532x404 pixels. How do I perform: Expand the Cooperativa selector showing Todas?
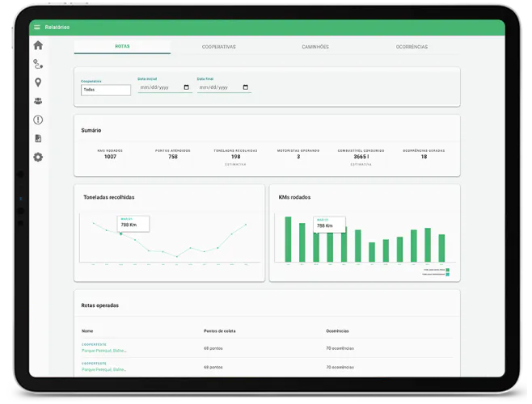[x=106, y=90]
